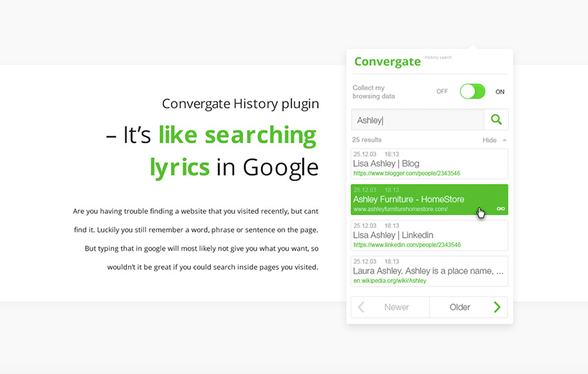
Task: Click the link icon on Ashley Furniture result
Action: pos(500,209)
